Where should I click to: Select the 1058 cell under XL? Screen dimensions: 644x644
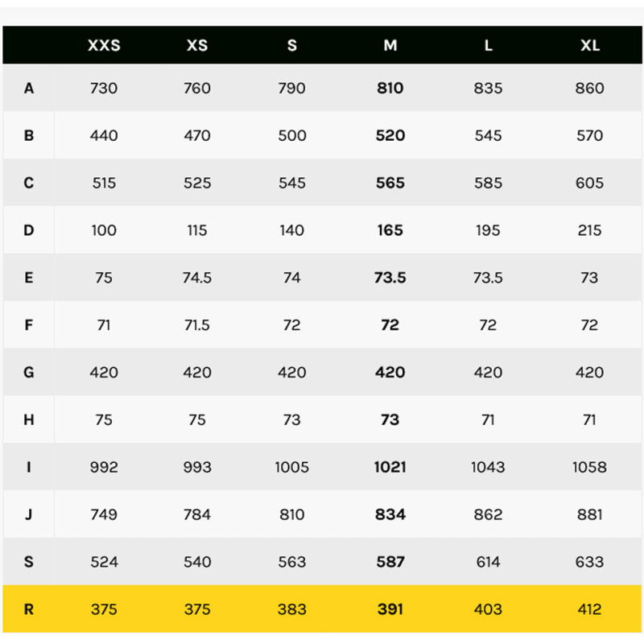pos(590,467)
